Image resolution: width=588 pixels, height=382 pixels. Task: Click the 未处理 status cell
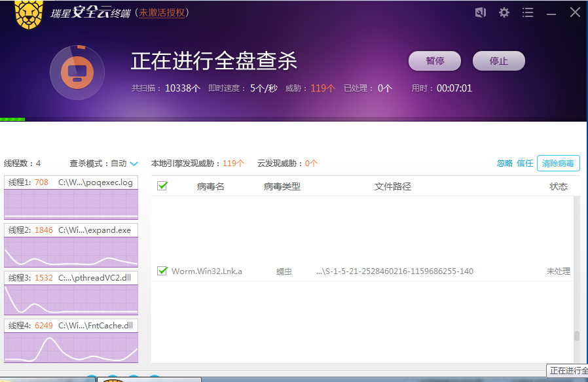click(x=559, y=271)
